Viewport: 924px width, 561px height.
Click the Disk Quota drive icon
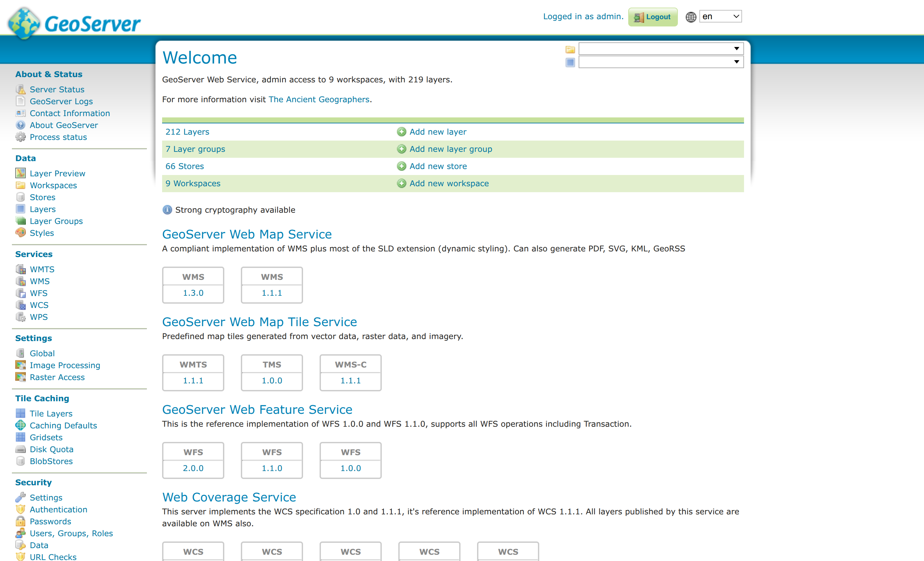point(21,449)
